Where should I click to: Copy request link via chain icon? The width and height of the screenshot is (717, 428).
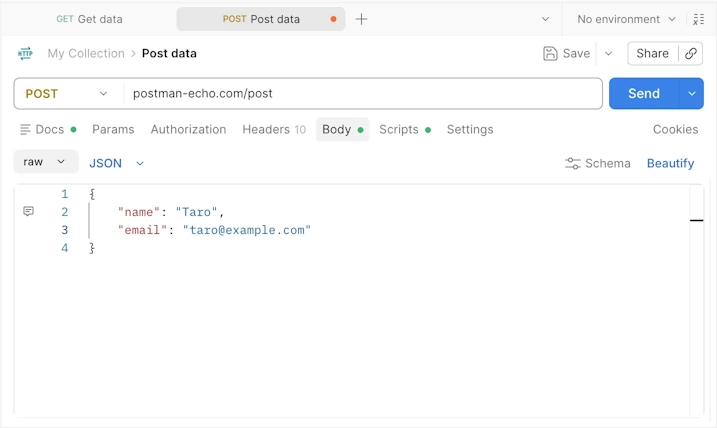691,54
